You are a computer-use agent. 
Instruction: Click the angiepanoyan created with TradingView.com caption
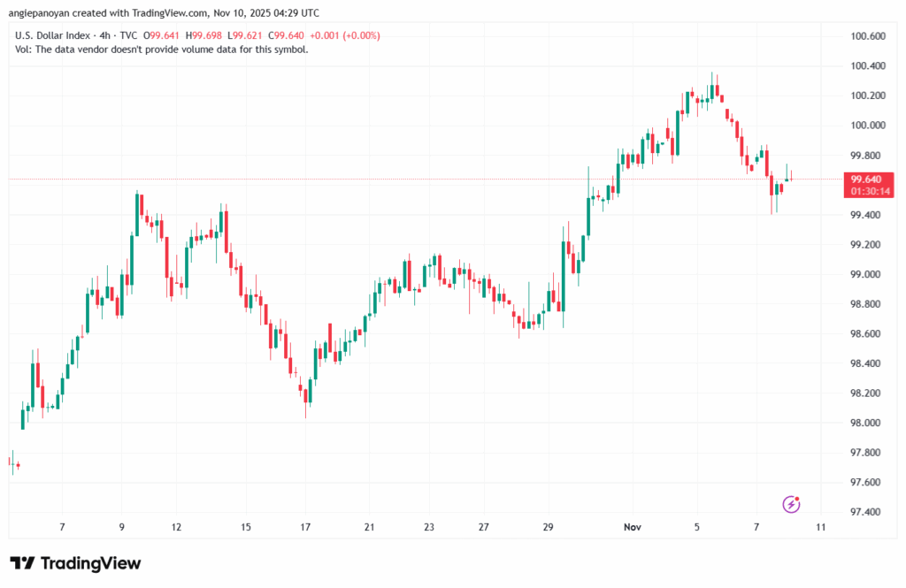click(x=165, y=13)
